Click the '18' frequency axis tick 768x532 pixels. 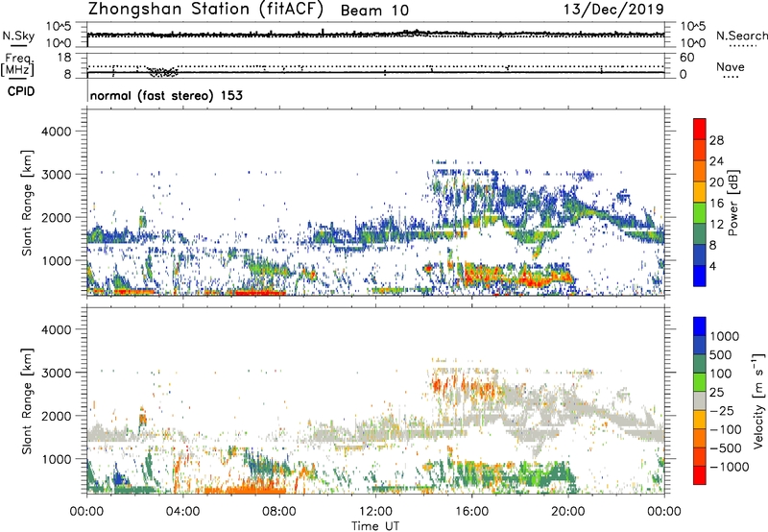(64, 58)
